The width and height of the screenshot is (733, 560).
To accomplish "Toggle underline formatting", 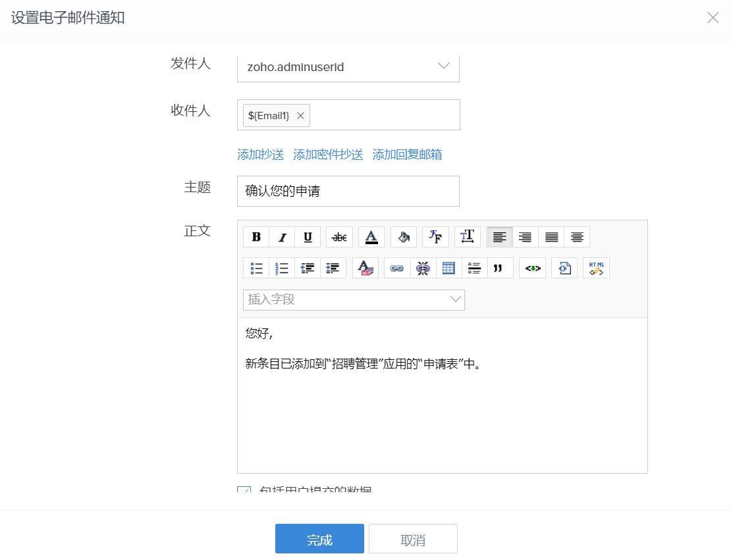I will (x=308, y=237).
